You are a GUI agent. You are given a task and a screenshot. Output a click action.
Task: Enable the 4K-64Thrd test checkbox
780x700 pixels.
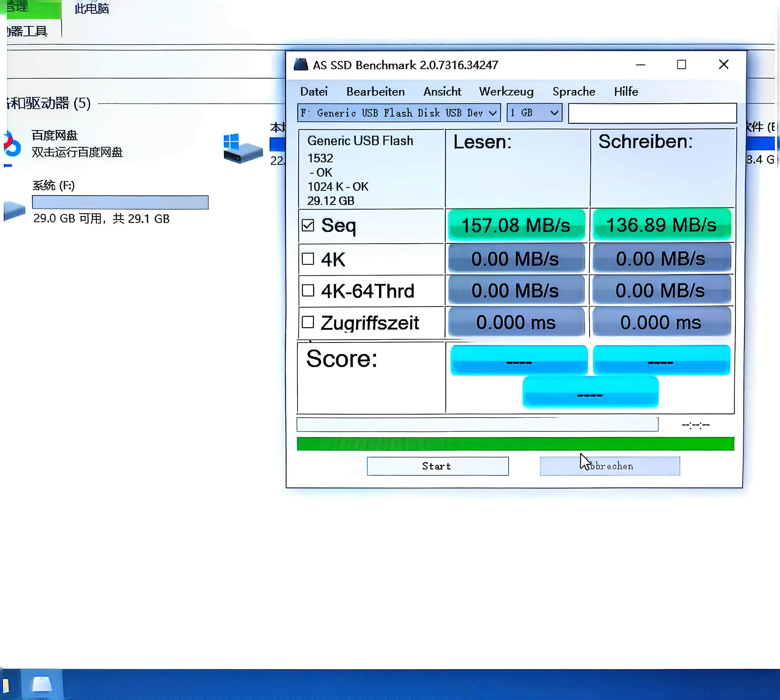(308, 290)
